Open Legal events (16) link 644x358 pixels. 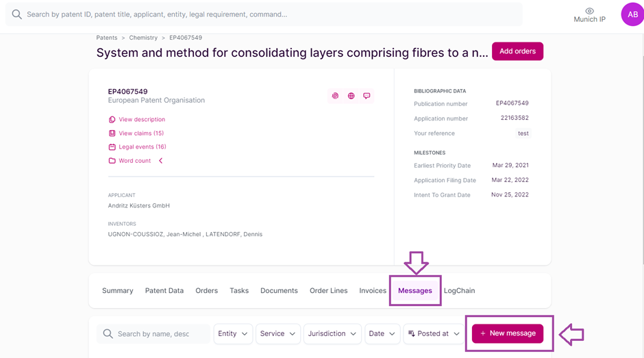click(x=142, y=147)
